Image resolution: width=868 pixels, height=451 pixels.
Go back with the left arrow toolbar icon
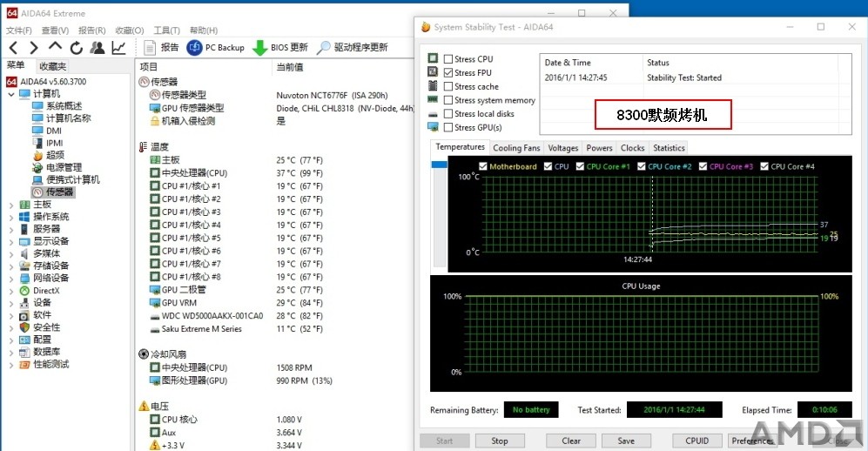(x=14, y=48)
